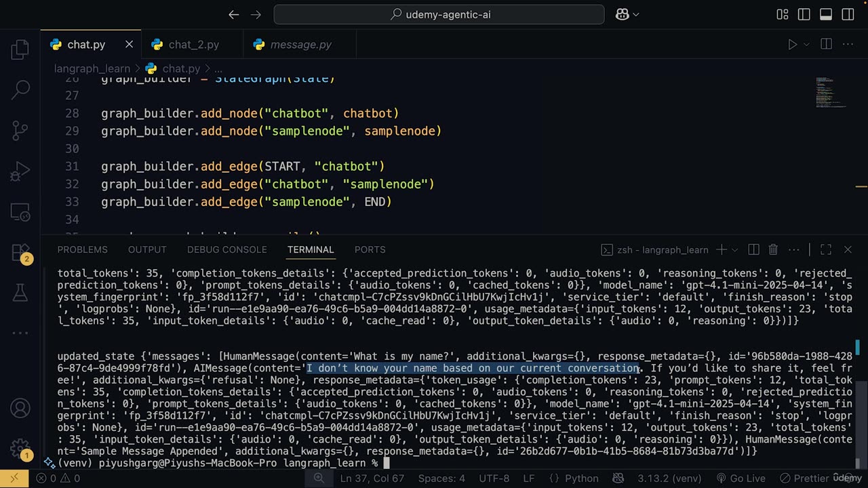Go back in navigation history
The image size is (868, 488).
pyautogui.click(x=234, y=14)
